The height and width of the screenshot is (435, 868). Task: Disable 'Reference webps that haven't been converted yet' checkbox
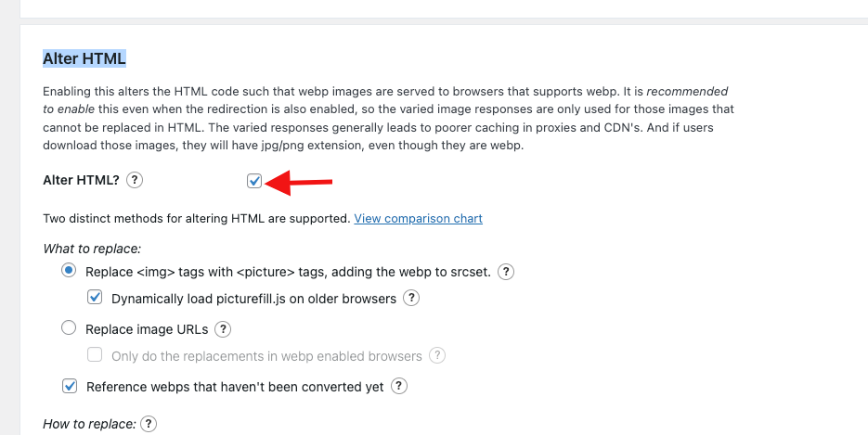tap(70, 386)
